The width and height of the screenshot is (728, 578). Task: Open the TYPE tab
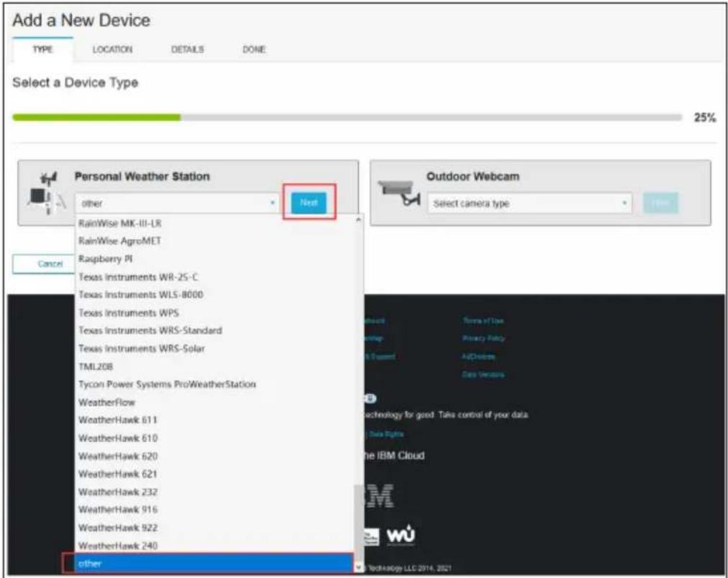42,49
